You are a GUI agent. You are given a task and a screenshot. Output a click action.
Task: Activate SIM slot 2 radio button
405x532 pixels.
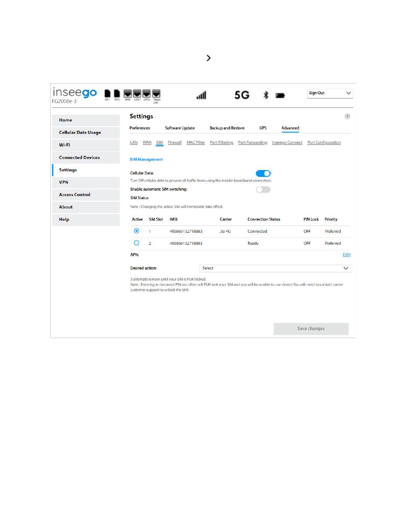click(136, 243)
